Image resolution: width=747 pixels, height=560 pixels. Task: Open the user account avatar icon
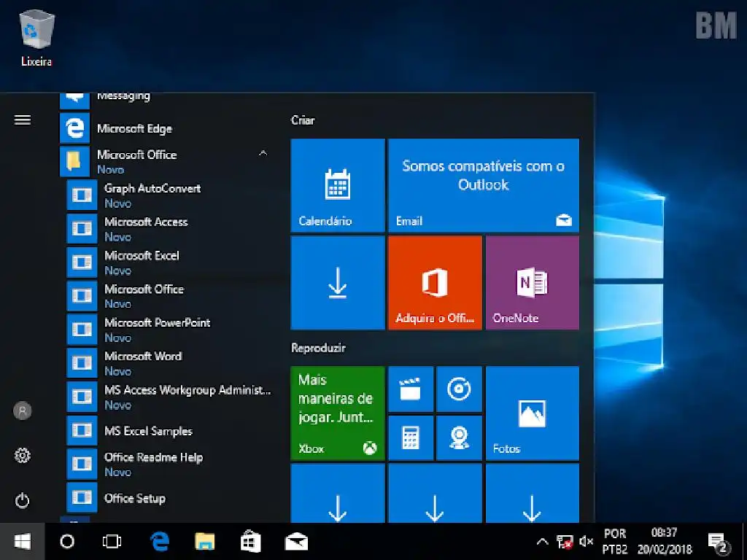(23, 411)
